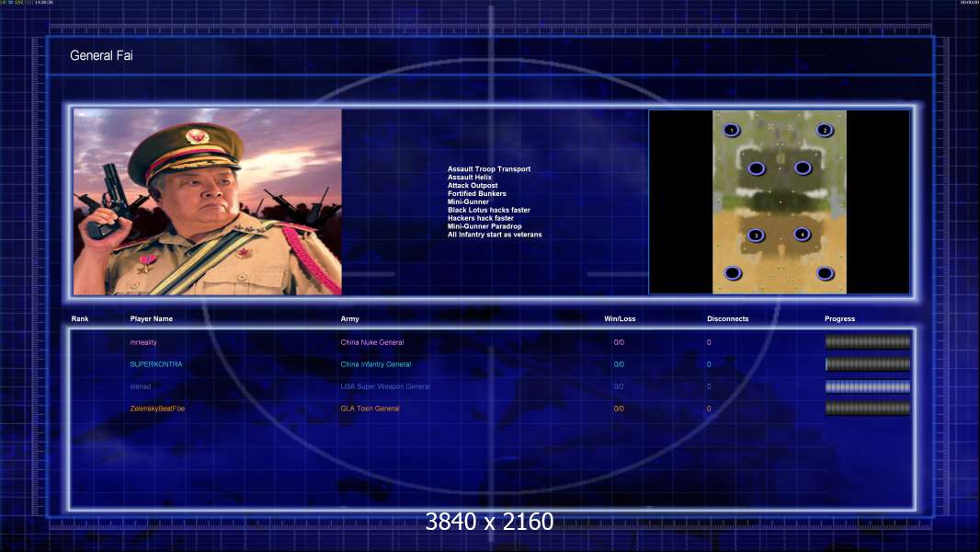This screenshot has width=980, height=552.
Task: Select the Mini-Gunner ability line
Action: 468,201
